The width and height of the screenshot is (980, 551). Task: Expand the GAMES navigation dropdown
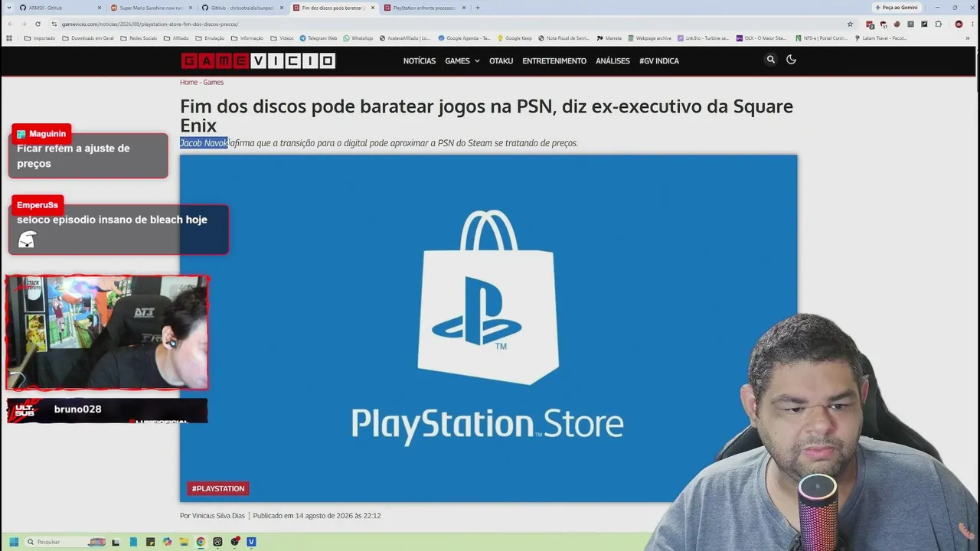[462, 60]
